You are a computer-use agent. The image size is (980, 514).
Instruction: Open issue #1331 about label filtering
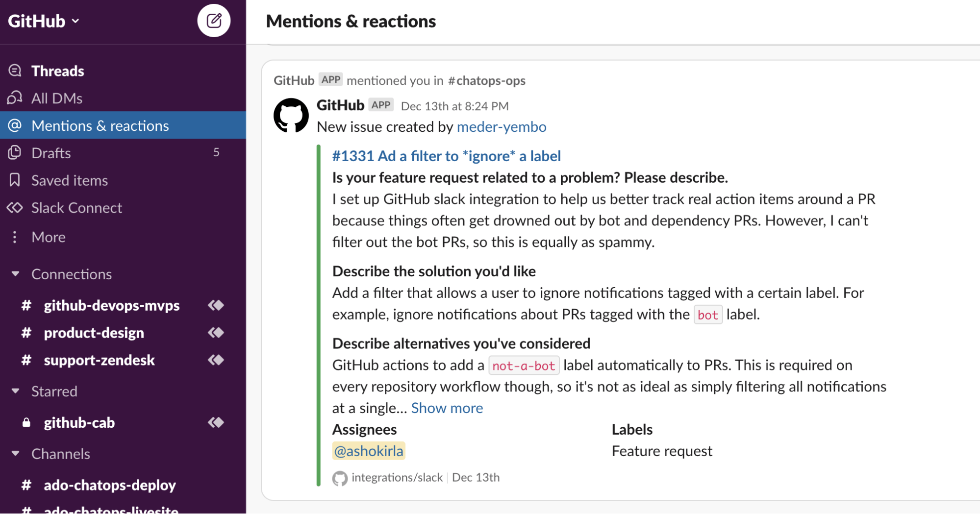(446, 156)
